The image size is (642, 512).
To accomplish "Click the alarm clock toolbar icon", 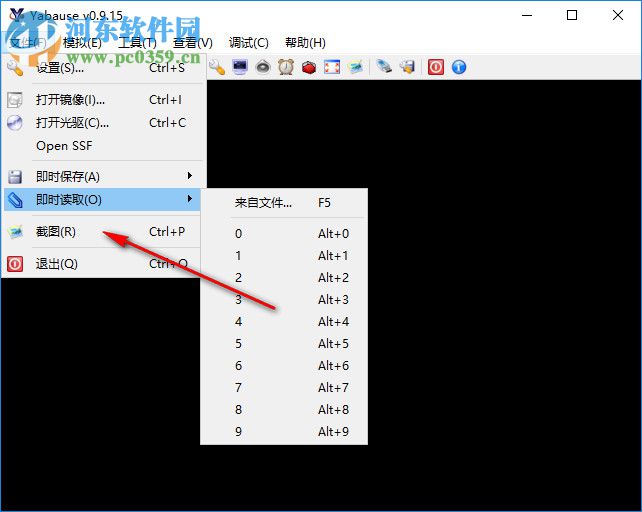I will pyautogui.click(x=286, y=67).
